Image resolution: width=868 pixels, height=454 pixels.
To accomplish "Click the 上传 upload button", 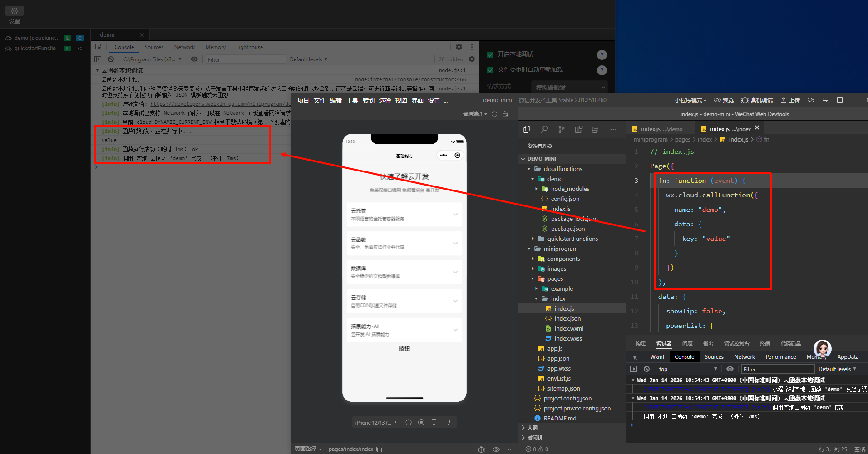I will [x=790, y=100].
